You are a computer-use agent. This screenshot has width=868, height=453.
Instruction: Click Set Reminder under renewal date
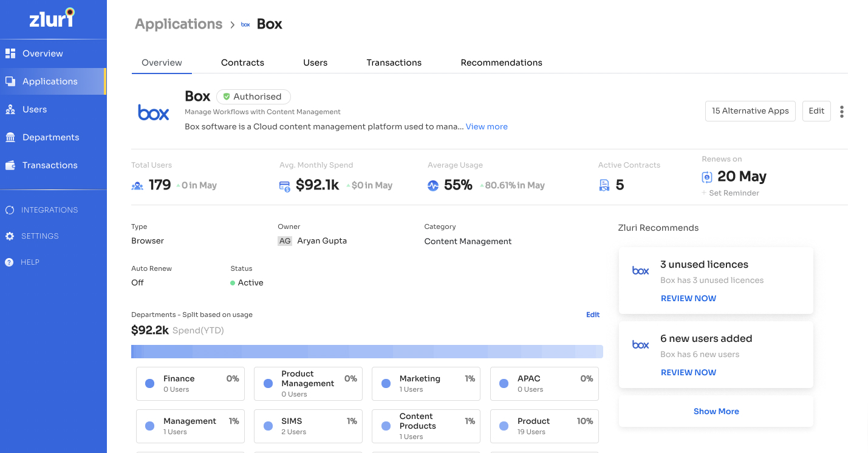pyautogui.click(x=731, y=193)
